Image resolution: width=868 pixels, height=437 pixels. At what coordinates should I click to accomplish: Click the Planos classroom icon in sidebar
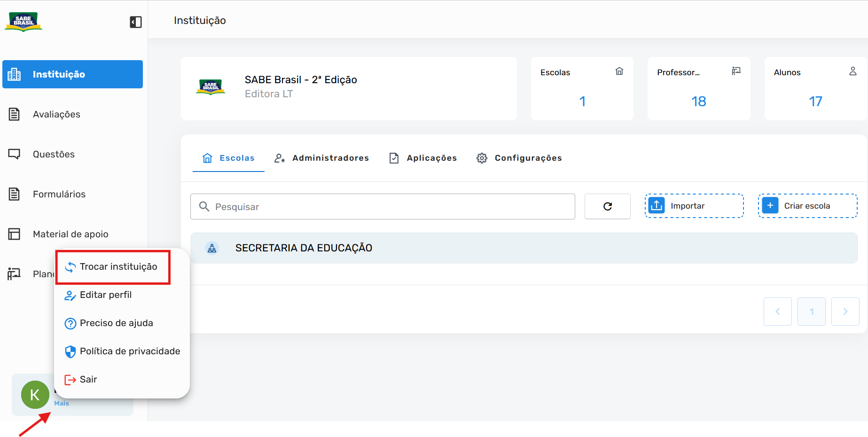(x=14, y=274)
